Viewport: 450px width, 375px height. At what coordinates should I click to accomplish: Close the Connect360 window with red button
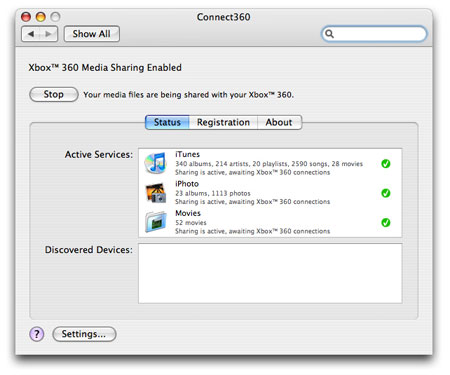coord(26,17)
